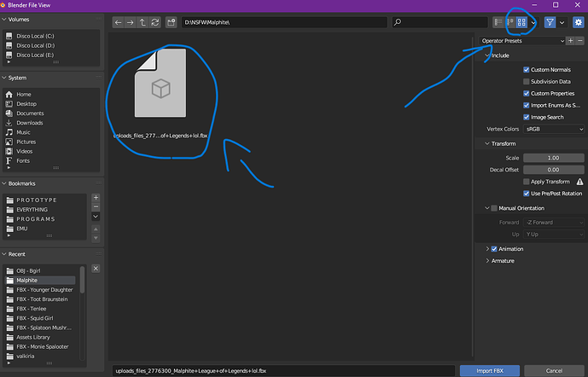Image resolution: width=588 pixels, height=377 pixels.
Task: Collapse the Recent panel
Action: (4, 254)
